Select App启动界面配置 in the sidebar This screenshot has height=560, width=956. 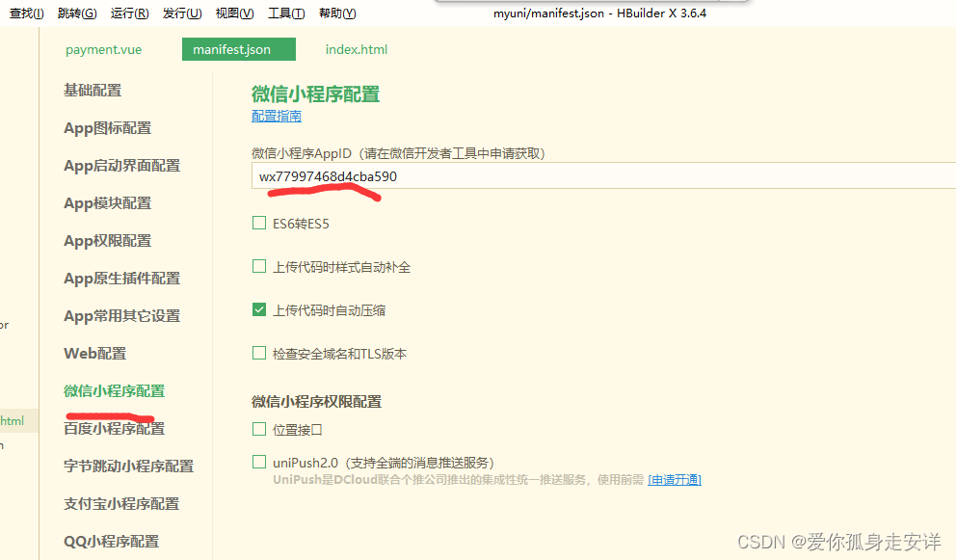coord(121,165)
